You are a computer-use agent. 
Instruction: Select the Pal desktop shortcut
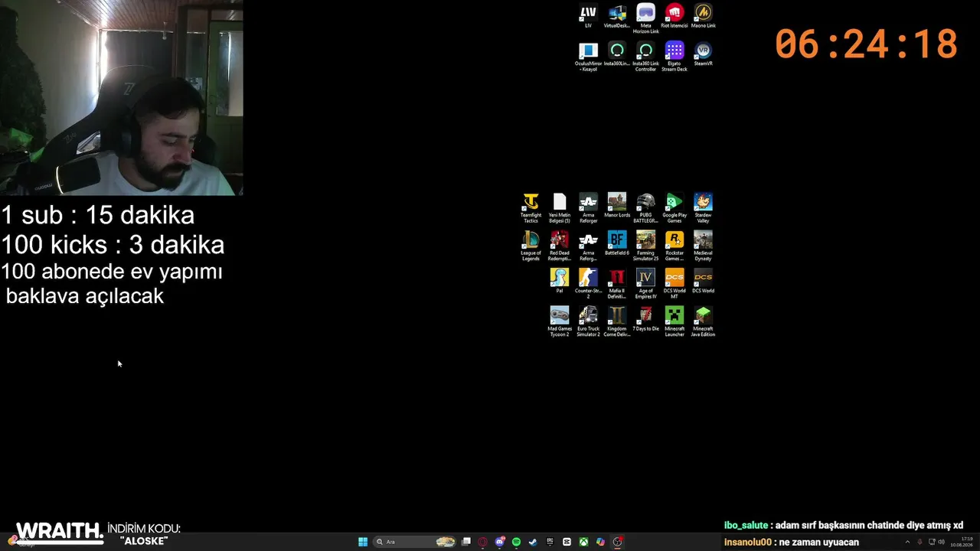[x=560, y=281]
